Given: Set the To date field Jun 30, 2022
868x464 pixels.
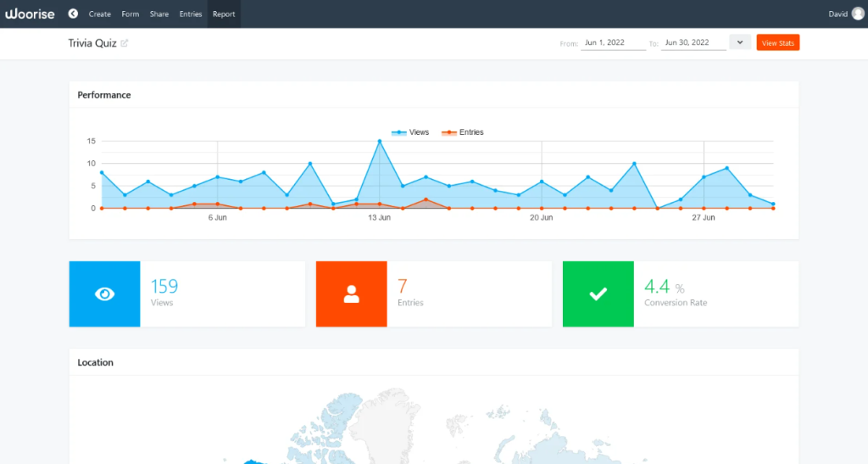Looking at the screenshot, I should click(693, 42).
